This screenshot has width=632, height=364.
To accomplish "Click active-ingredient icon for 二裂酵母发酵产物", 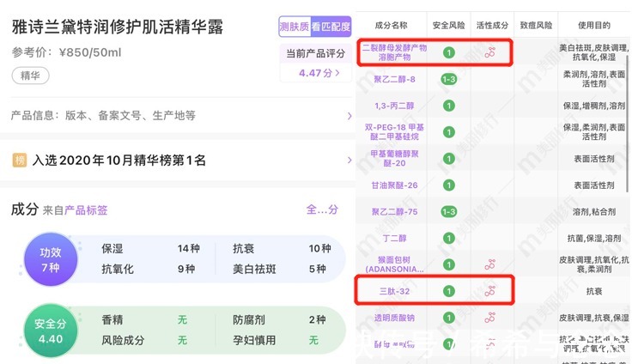I will 489,52.
